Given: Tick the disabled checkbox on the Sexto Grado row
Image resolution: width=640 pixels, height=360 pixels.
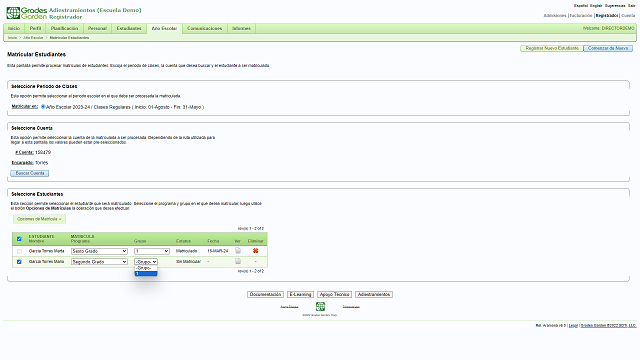Looking at the screenshot, I should (19, 251).
